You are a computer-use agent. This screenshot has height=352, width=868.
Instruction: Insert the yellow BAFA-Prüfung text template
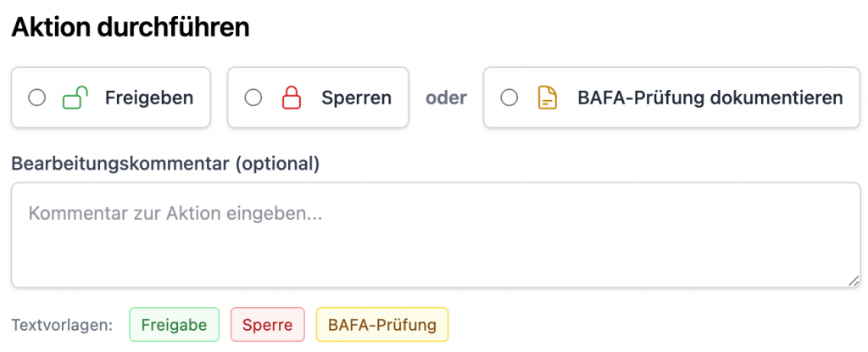coord(381,324)
